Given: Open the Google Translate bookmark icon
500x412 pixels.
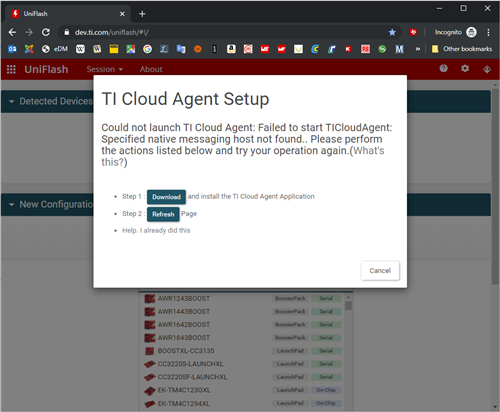Looking at the screenshot, I should [181, 49].
